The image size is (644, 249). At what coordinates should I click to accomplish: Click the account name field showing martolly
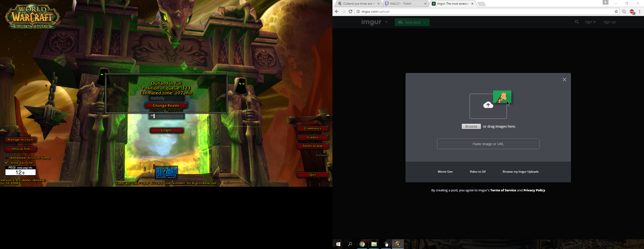click(x=167, y=98)
